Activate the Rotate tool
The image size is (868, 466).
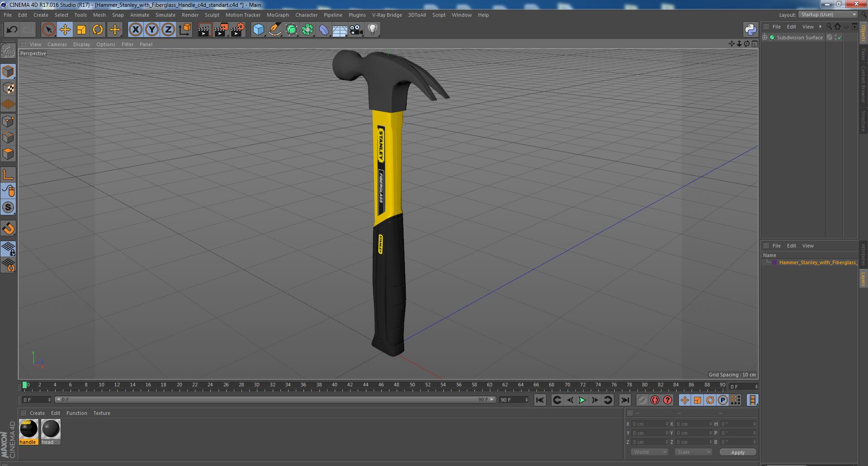[98, 30]
